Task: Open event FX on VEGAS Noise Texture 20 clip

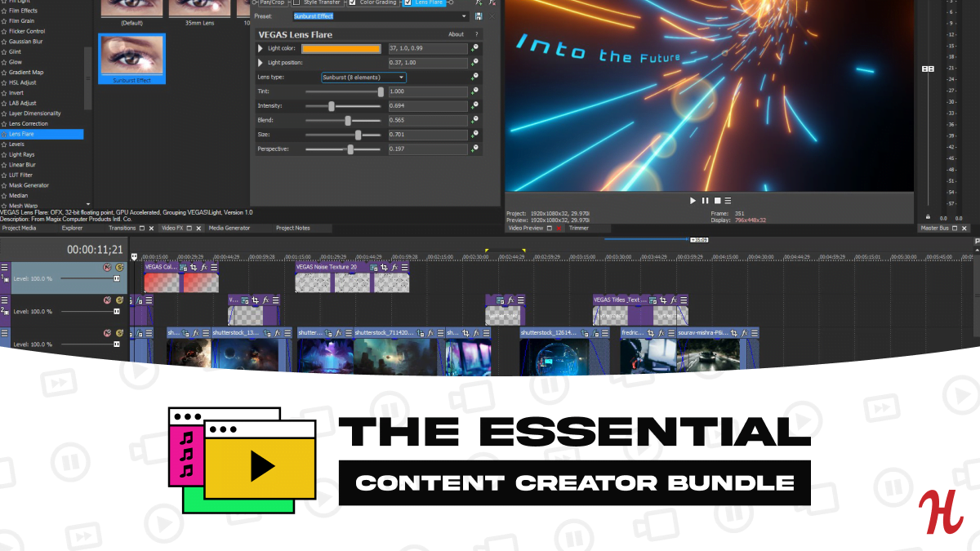Action: pyautogui.click(x=394, y=267)
